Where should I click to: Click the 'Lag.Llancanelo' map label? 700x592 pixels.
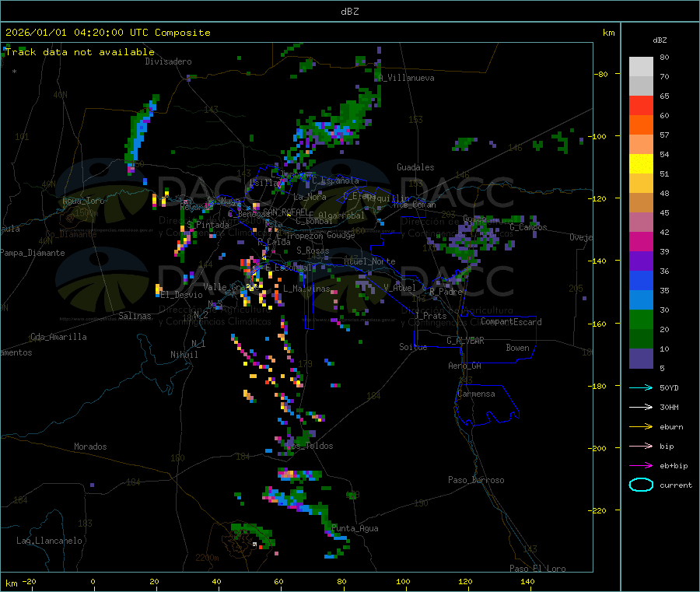(49, 541)
